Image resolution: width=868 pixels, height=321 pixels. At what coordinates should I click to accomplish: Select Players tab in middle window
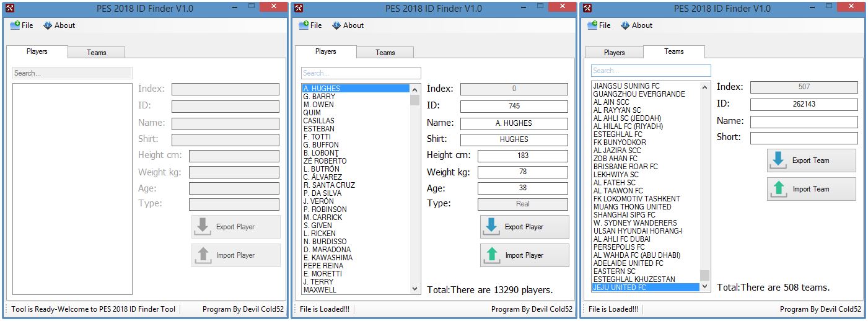click(325, 51)
